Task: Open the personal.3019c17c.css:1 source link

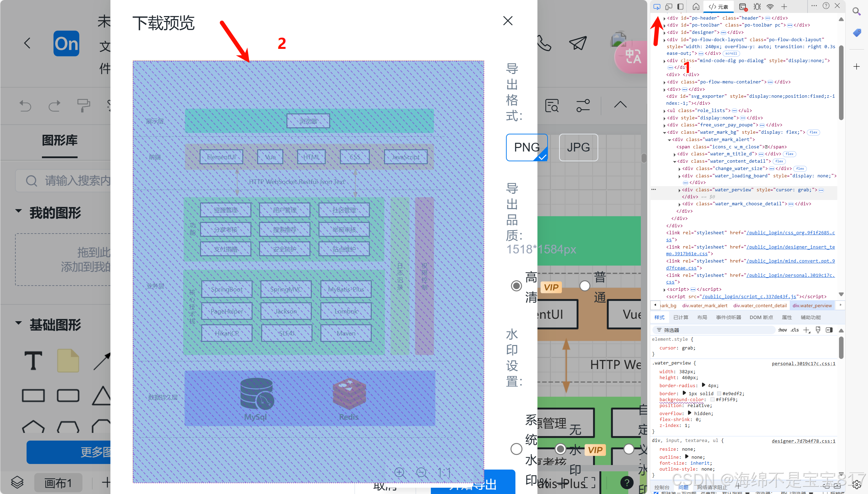Action: [x=803, y=364]
